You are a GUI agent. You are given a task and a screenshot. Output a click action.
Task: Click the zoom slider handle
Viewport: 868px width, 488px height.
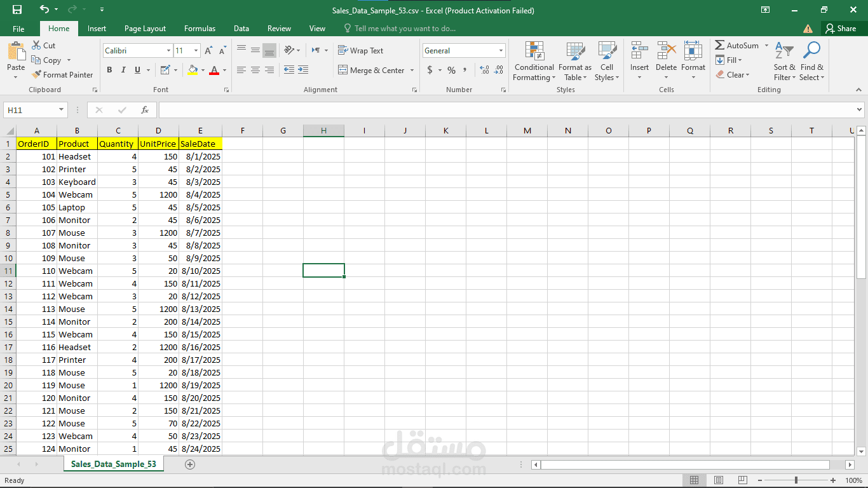(796, 480)
